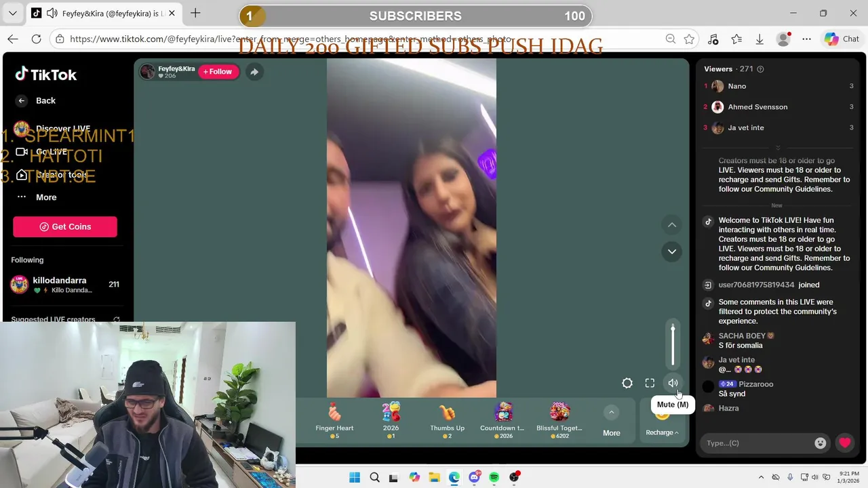Mute tab via speaker icon
The height and width of the screenshot is (488, 868).
click(51, 13)
